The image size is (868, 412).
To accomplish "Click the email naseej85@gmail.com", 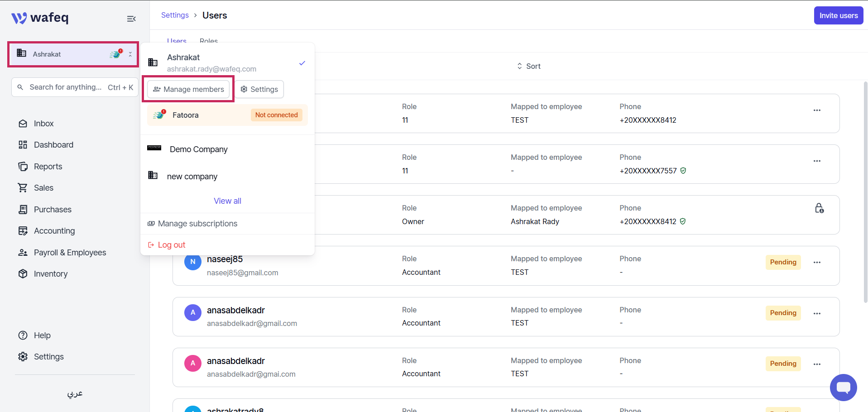I will pos(243,273).
